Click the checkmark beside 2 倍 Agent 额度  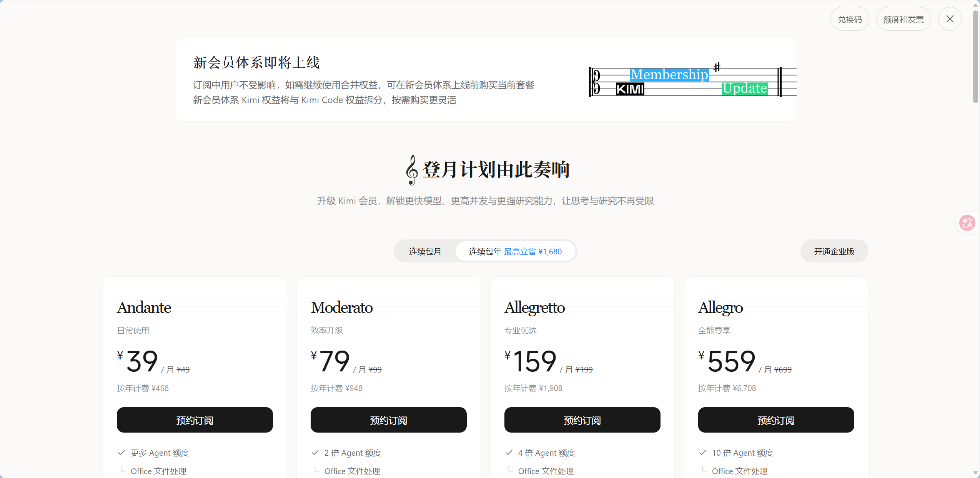tap(315, 453)
